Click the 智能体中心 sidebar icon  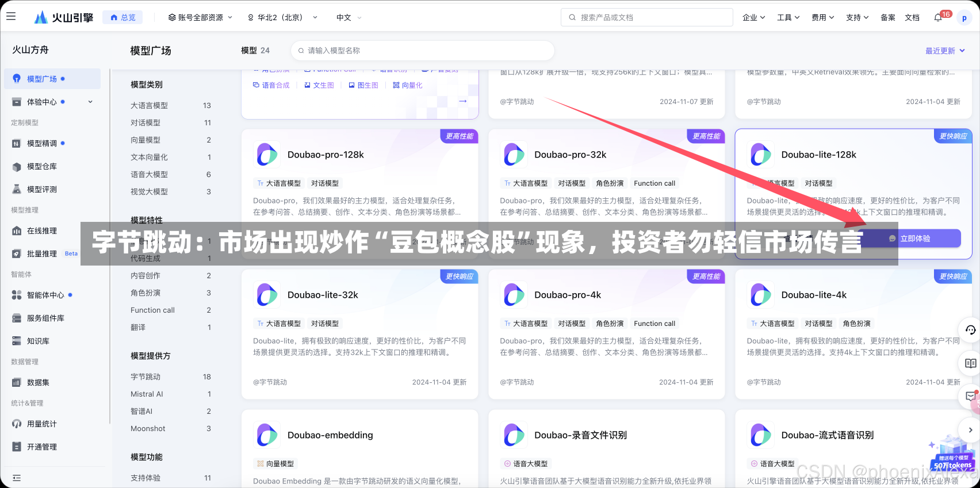pos(17,295)
